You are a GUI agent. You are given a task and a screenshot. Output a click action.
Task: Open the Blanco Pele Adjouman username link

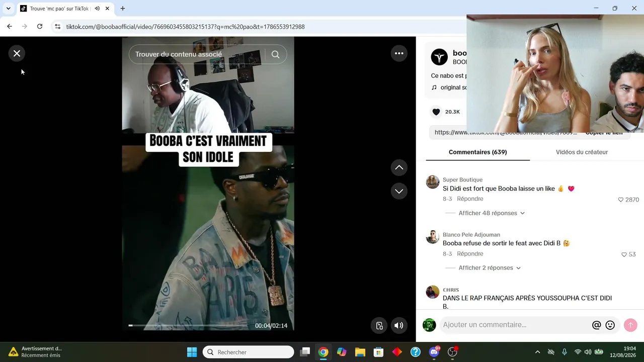point(471,234)
